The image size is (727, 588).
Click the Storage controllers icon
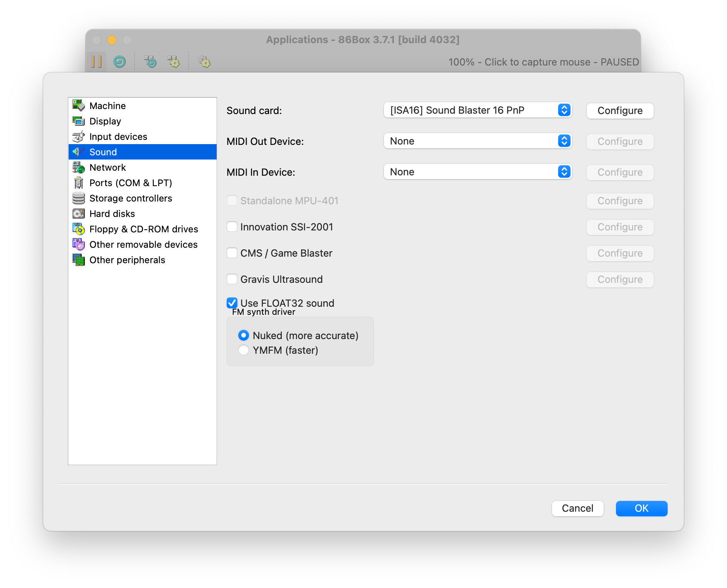(79, 198)
